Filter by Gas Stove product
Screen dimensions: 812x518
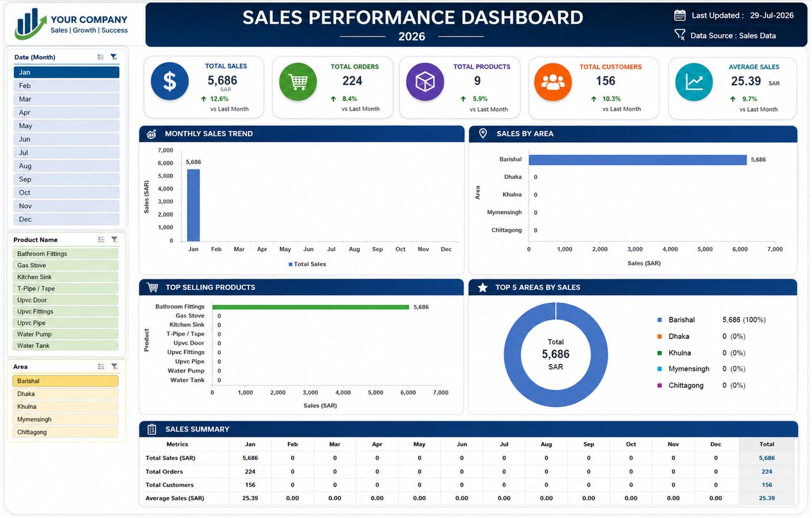65,265
